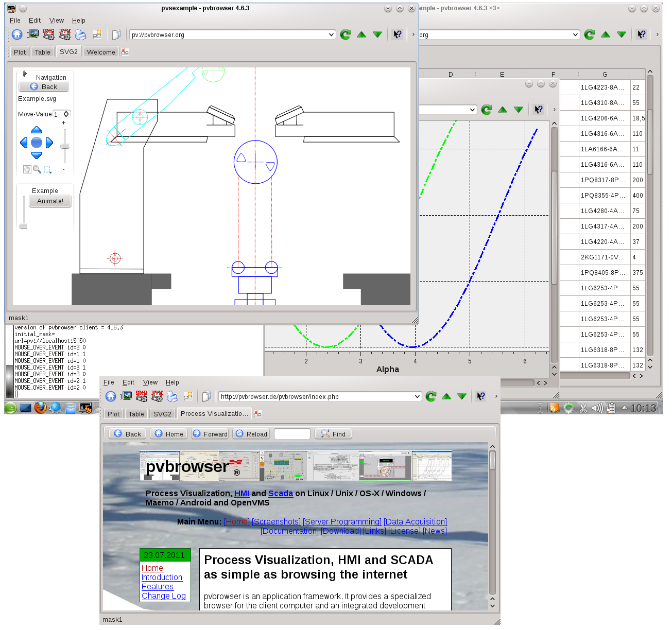Screen dimensions: 672x630
Task: Click the volume speaker icon in system tray
Action: pos(597,408)
